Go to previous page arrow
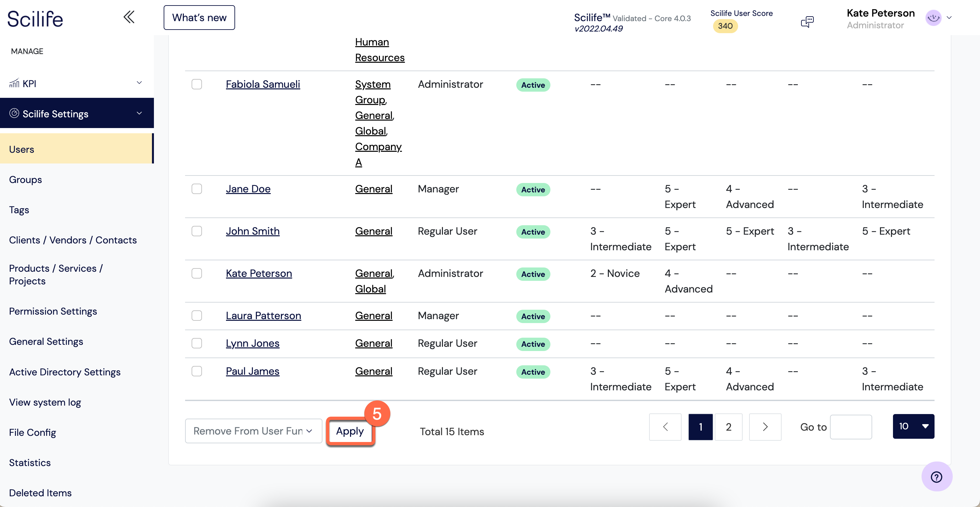 pos(665,427)
